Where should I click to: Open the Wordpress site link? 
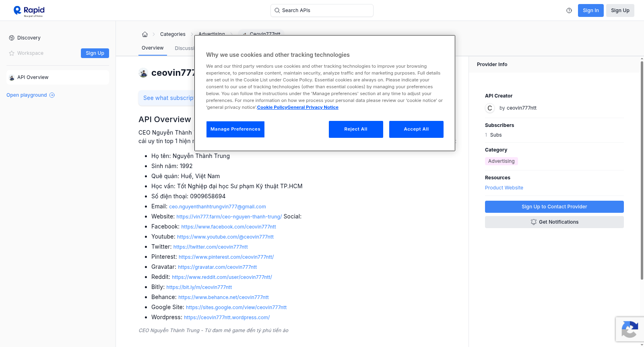(227, 318)
